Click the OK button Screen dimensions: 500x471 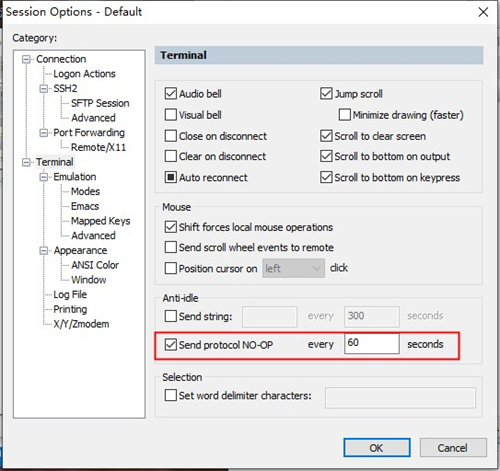(x=377, y=448)
